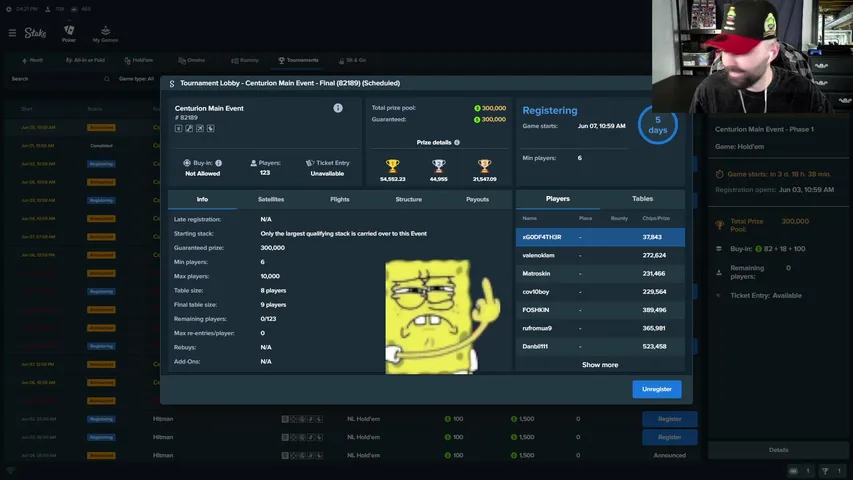
Task: Open the Game type: All filter
Action: (137, 79)
